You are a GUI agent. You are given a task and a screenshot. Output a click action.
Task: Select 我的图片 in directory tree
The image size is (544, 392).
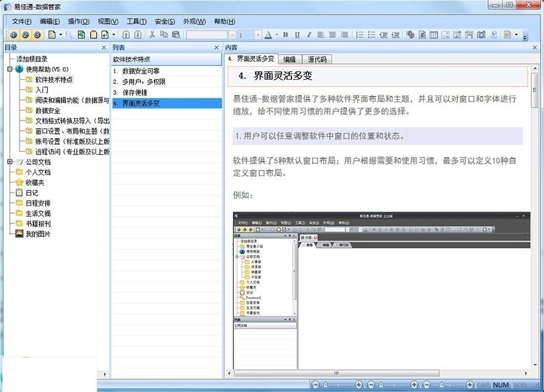click(x=38, y=234)
